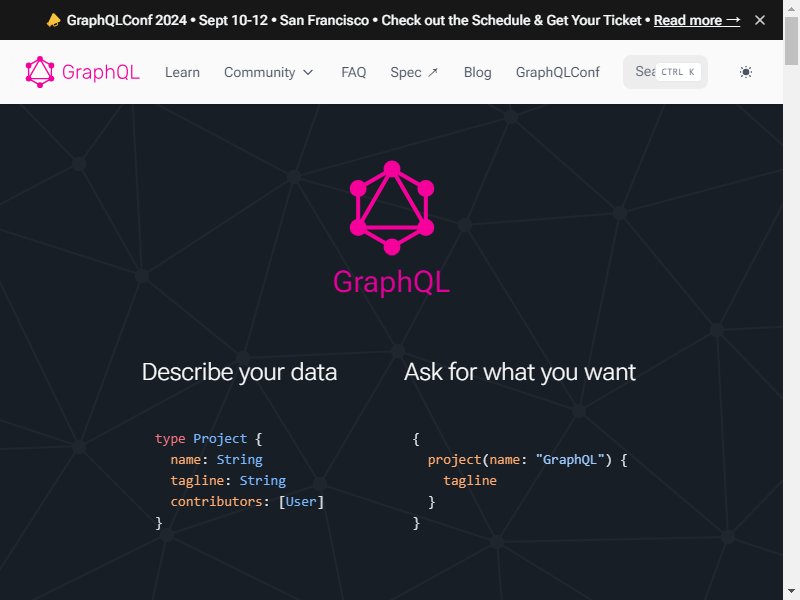The height and width of the screenshot is (600, 800).
Task: Go to the FAQ page
Action: pos(353,72)
